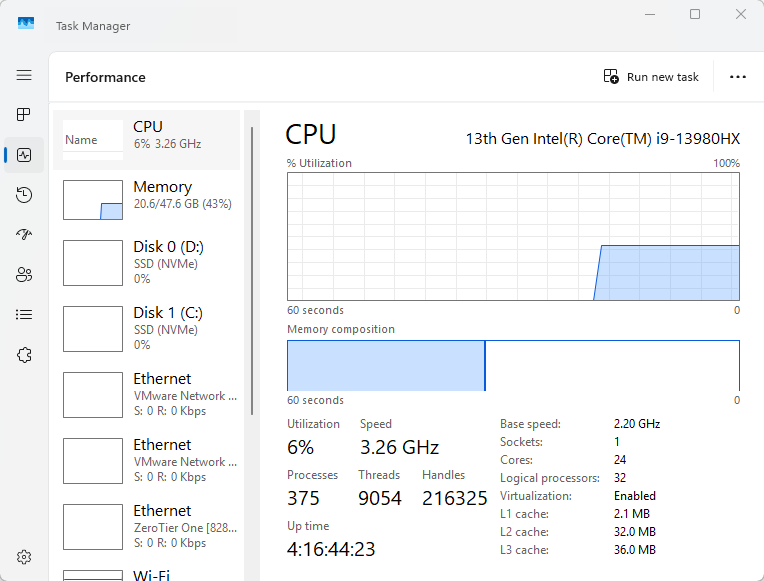Screen dimensions: 764x581
Task: Open the hamburger navigation menu
Action: pos(24,75)
